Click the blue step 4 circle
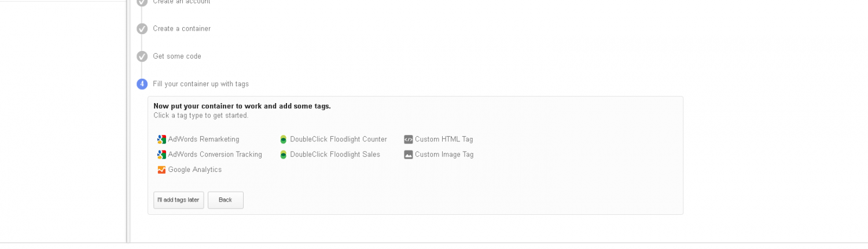This screenshot has height=249, width=868. (142, 84)
